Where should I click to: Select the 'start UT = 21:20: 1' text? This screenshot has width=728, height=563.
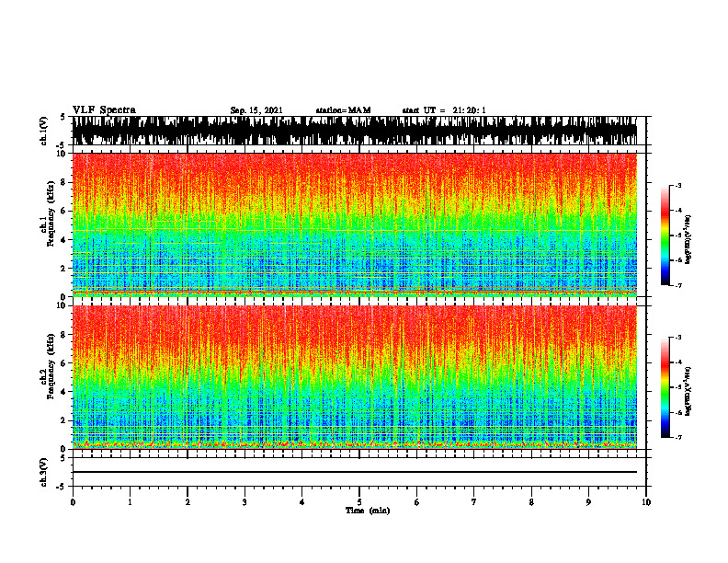[444, 110]
